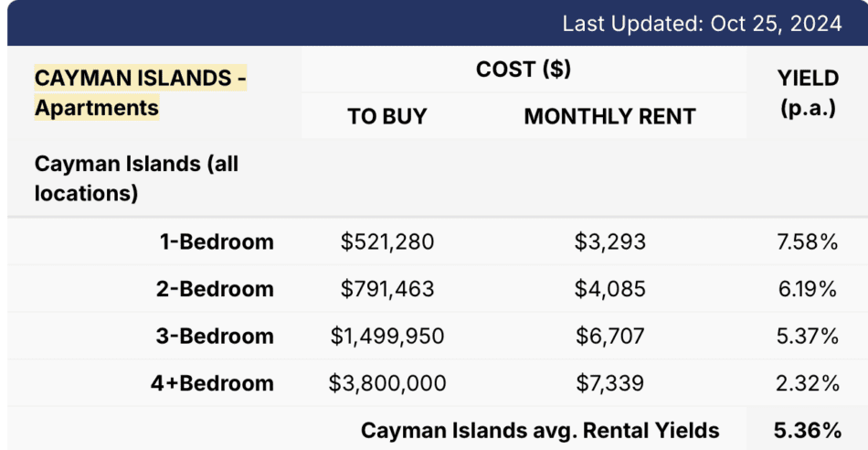Click the 3-Bedroom row label

point(215,336)
